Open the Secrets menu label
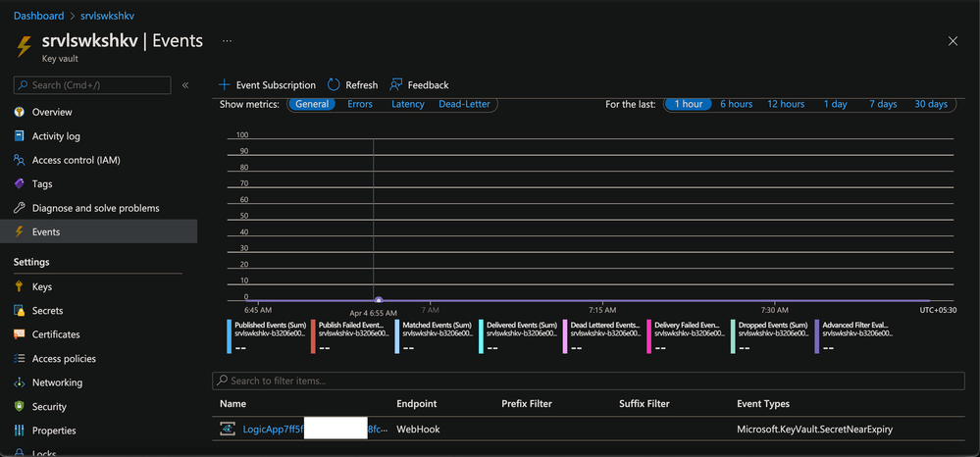This screenshot has width=980, height=457. [x=47, y=311]
